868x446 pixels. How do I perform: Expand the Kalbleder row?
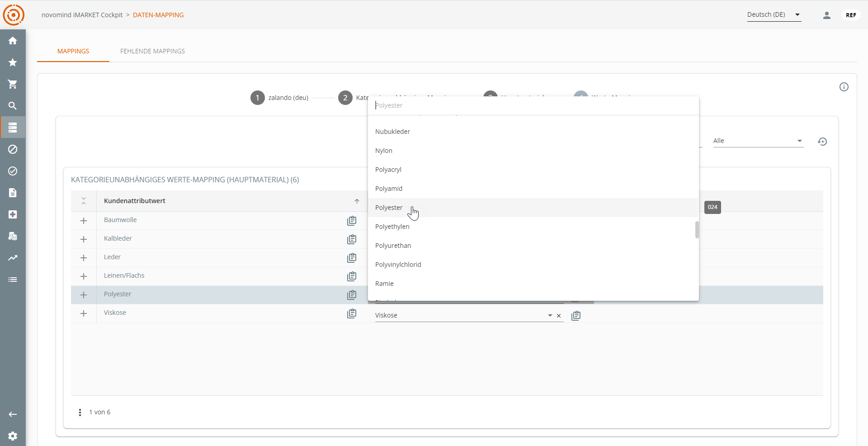(x=84, y=239)
